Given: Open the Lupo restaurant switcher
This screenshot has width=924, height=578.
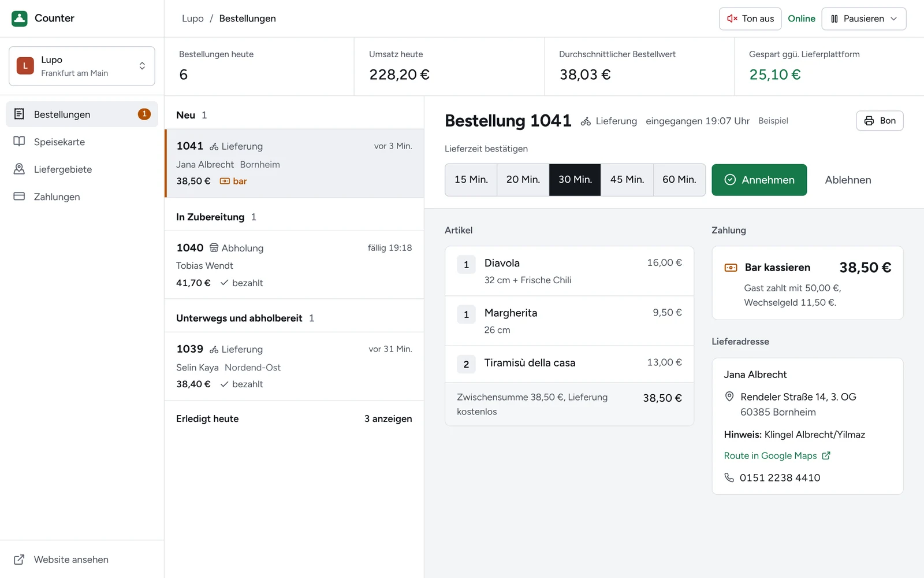Looking at the screenshot, I should tap(82, 66).
